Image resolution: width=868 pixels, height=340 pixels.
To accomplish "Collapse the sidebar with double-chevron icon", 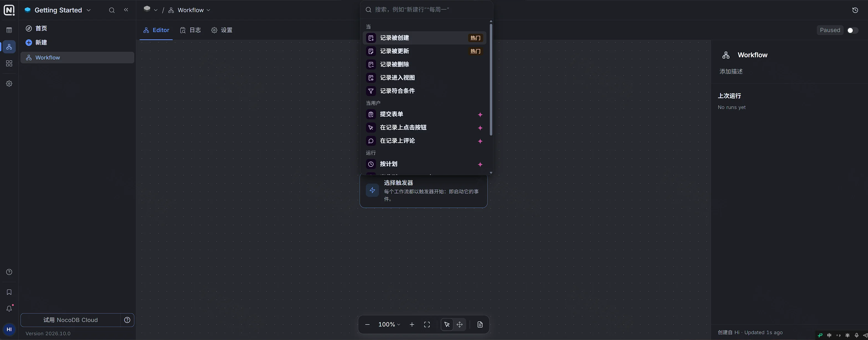I will [126, 10].
